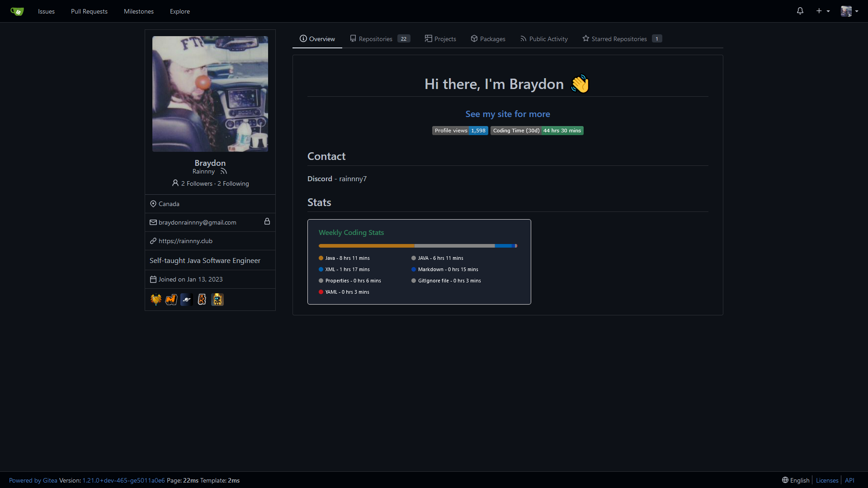
Task: Click the RSS feed icon beside Rainnny
Action: coord(223,171)
